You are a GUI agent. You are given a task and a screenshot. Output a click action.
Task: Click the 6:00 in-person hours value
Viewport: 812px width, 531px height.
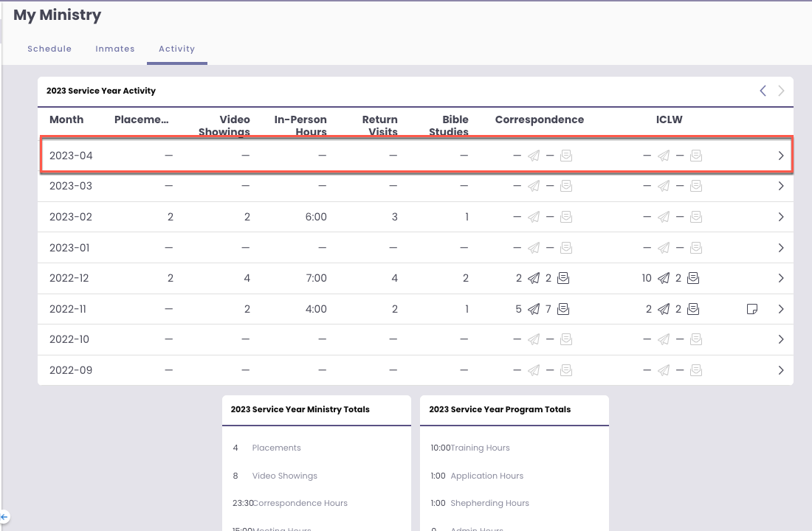tap(316, 217)
